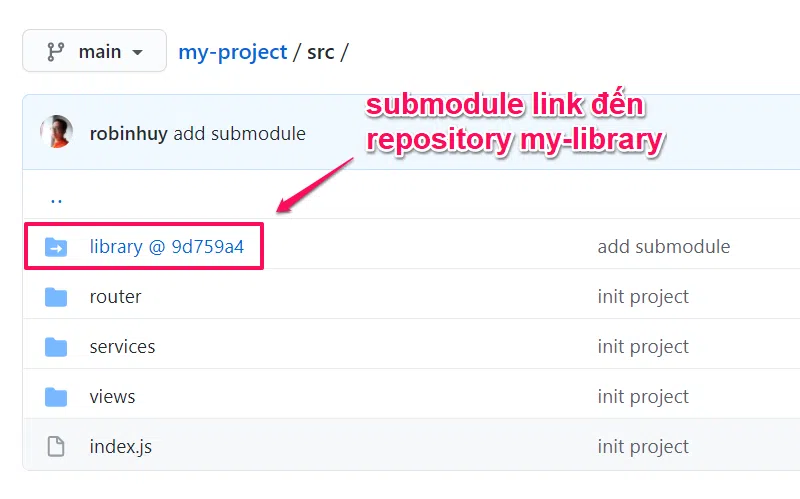This screenshot has width=800, height=499.
Task: Open the router folder
Action: 115,296
